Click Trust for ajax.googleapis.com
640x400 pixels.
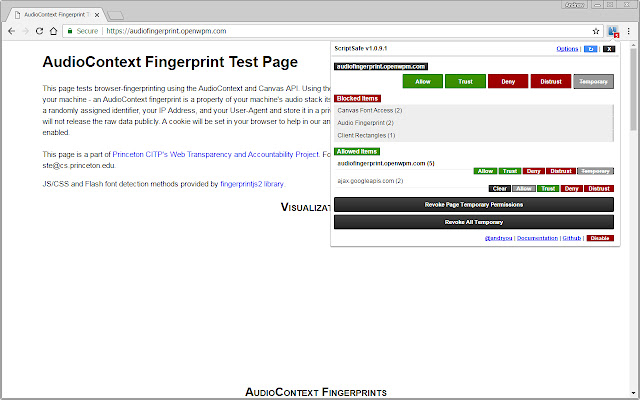[548, 189]
